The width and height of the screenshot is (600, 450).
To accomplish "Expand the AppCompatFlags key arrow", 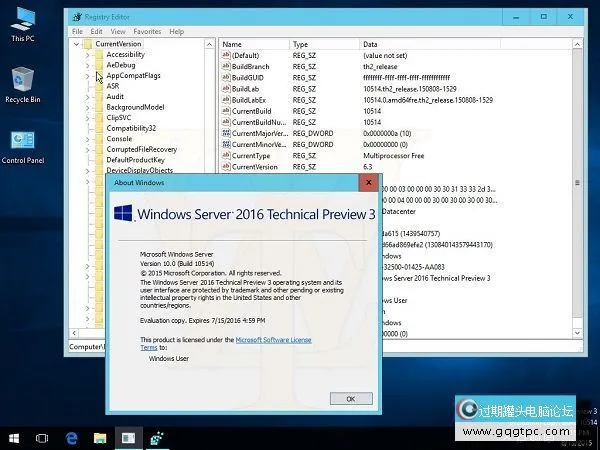I will coord(89,76).
